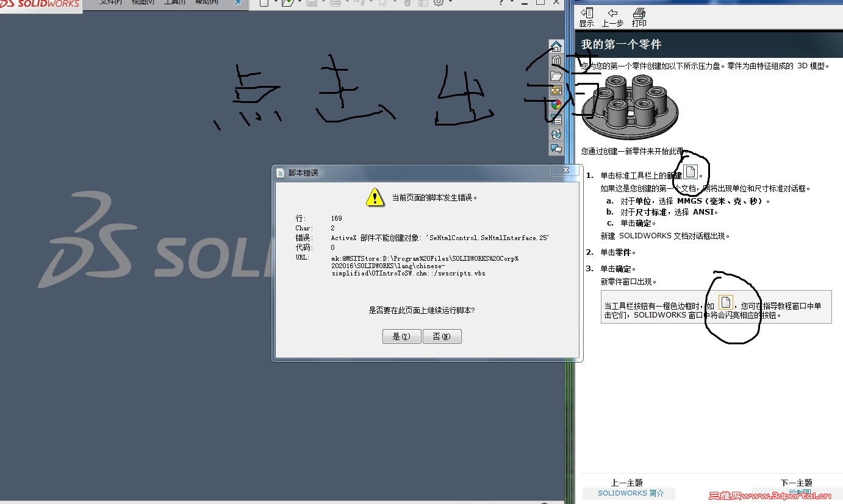This screenshot has height=504, width=843.
Task: Open the Design Library task pane tab
Action: pyautogui.click(x=556, y=61)
